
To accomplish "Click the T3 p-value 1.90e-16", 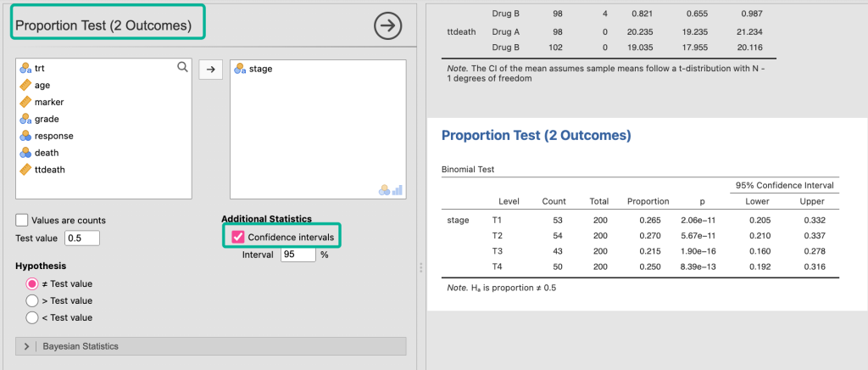I will [x=699, y=251].
